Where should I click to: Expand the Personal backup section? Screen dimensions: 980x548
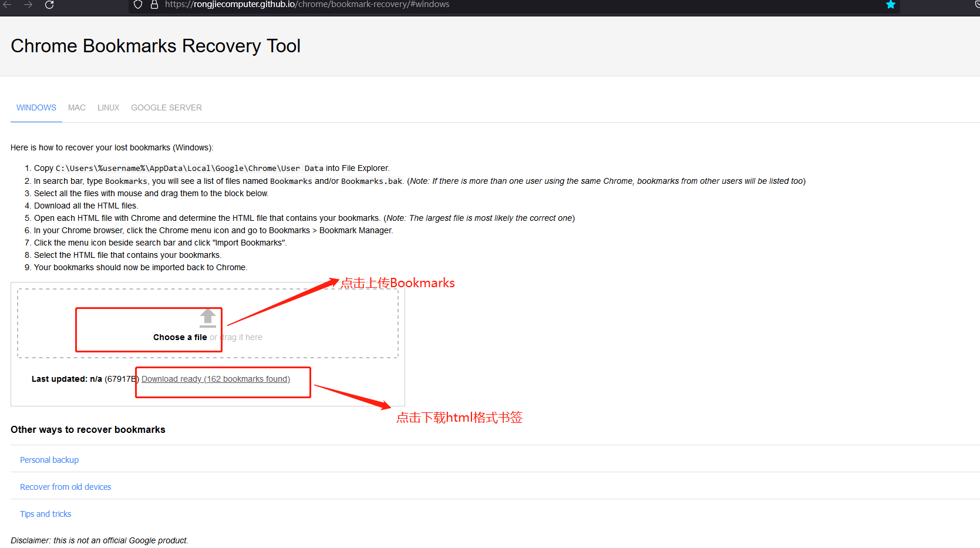[x=49, y=460]
